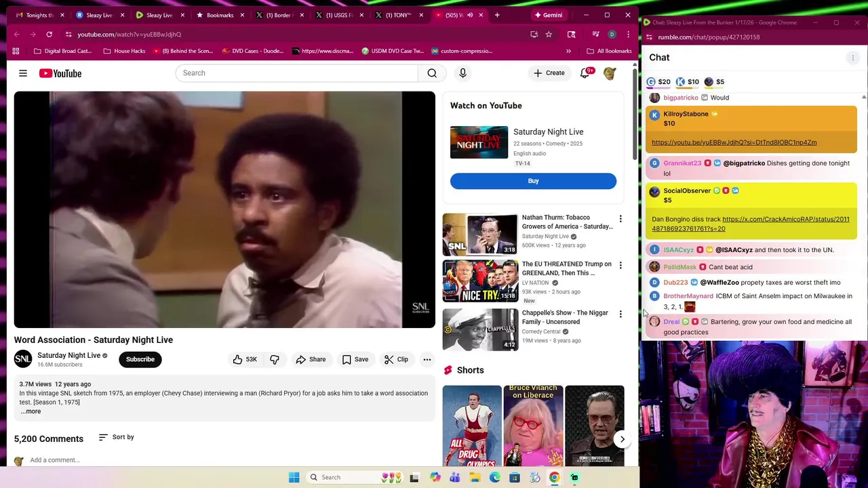868x488 pixels.
Task: Go to the YouTube home logo
Action: coord(60,73)
